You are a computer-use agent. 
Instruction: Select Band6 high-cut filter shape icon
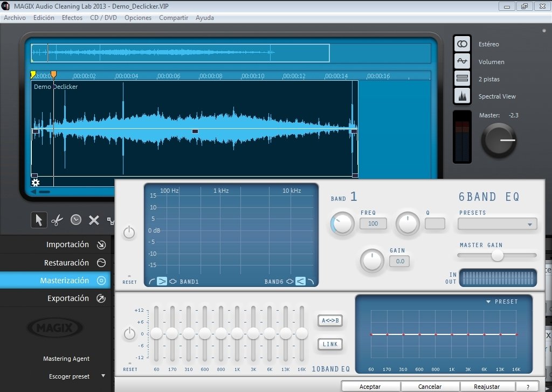coord(310,282)
